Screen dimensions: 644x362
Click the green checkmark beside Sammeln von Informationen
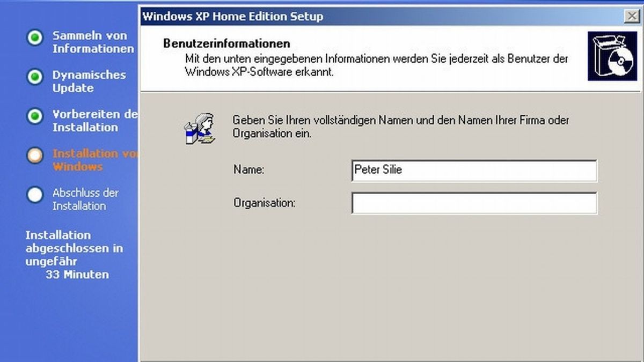click(34, 38)
